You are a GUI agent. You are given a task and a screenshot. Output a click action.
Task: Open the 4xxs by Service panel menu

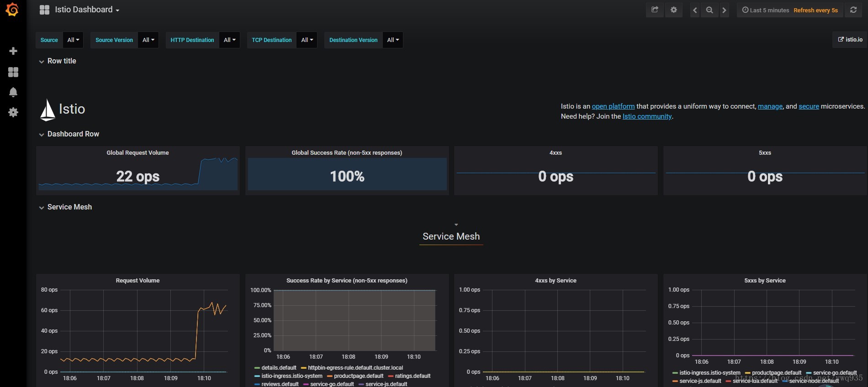pos(556,281)
